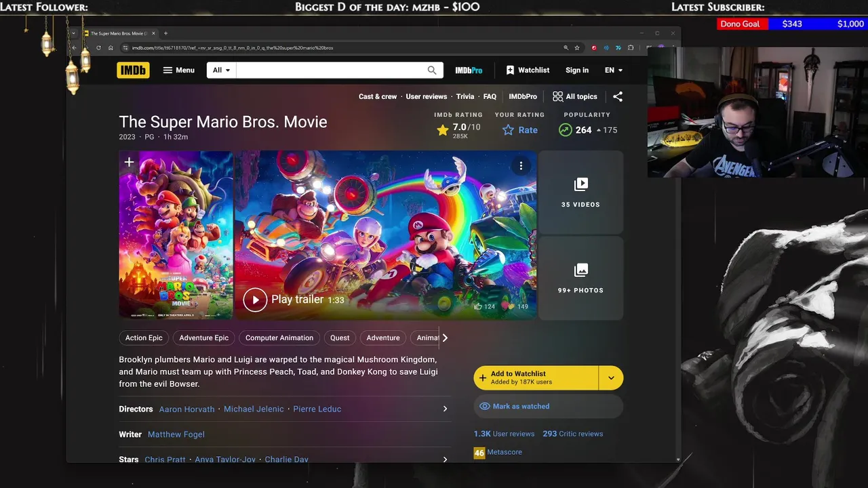This screenshot has width=868, height=488.
Task: Select the Action Epic genre chip
Action: pyautogui.click(x=144, y=338)
